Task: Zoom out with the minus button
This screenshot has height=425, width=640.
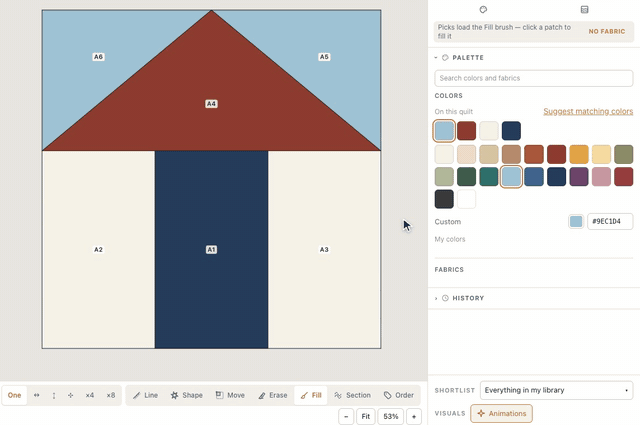Action: point(346,416)
